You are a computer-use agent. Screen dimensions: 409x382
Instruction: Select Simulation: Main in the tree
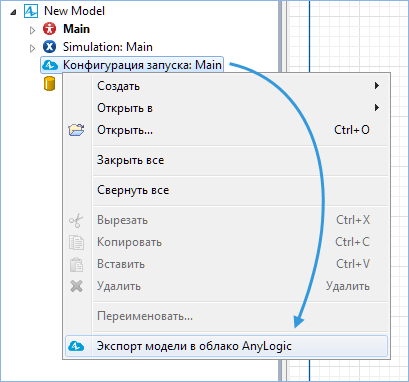(108, 47)
